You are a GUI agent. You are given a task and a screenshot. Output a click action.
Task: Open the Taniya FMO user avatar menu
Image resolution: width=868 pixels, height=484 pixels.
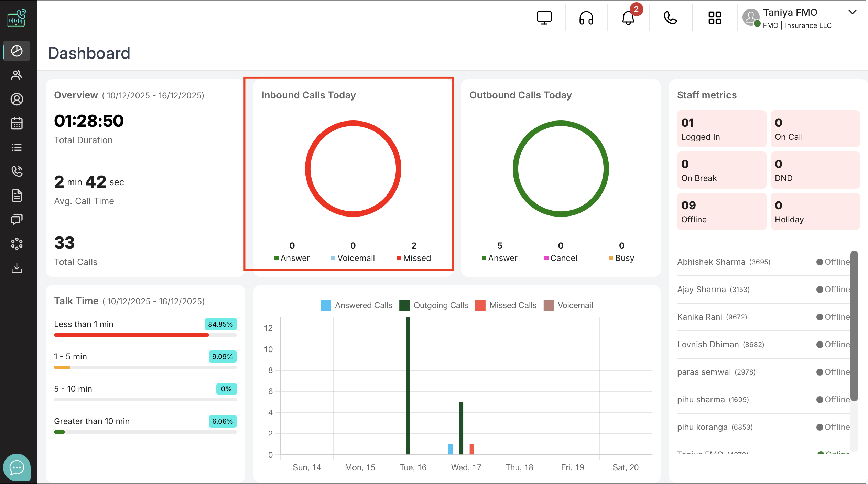click(x=751, y=18)
